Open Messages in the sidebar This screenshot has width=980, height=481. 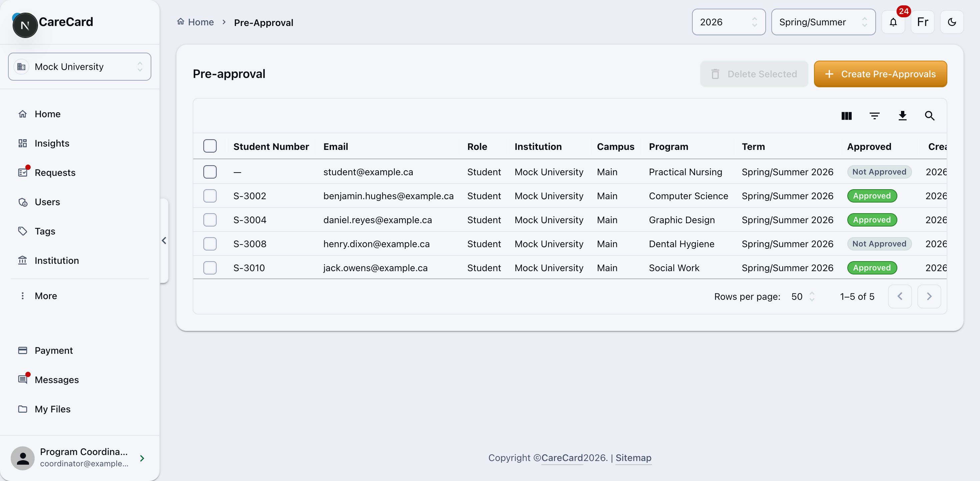click(x=80, y=380)
